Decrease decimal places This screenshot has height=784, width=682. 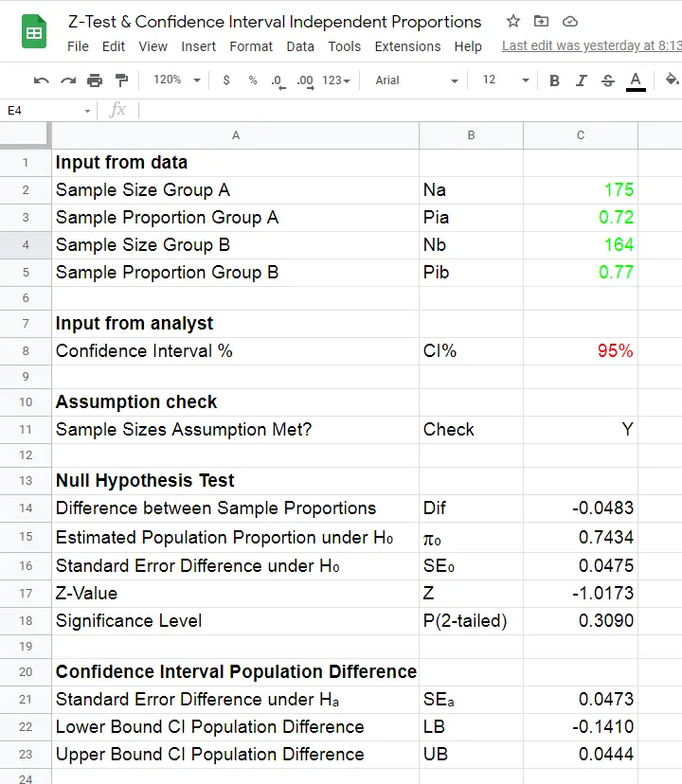click(x=278, y=81)
